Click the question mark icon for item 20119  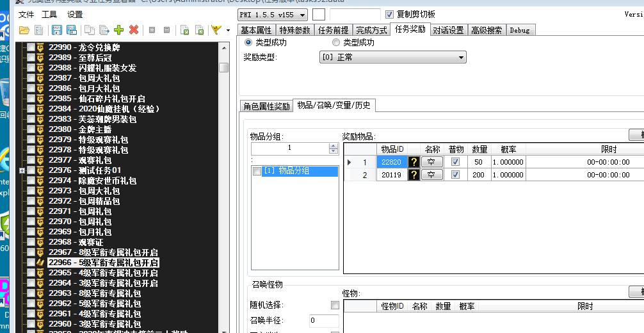click(414, 175)
